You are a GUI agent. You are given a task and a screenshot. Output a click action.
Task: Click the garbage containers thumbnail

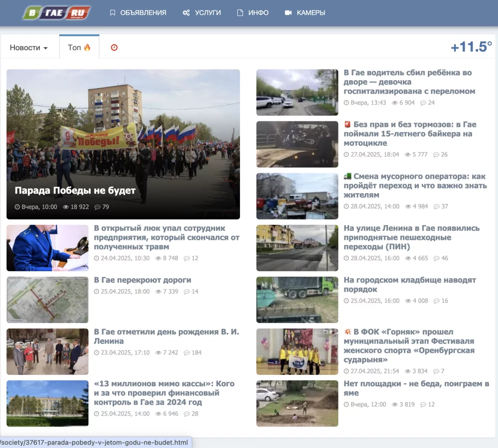[297, 196]
